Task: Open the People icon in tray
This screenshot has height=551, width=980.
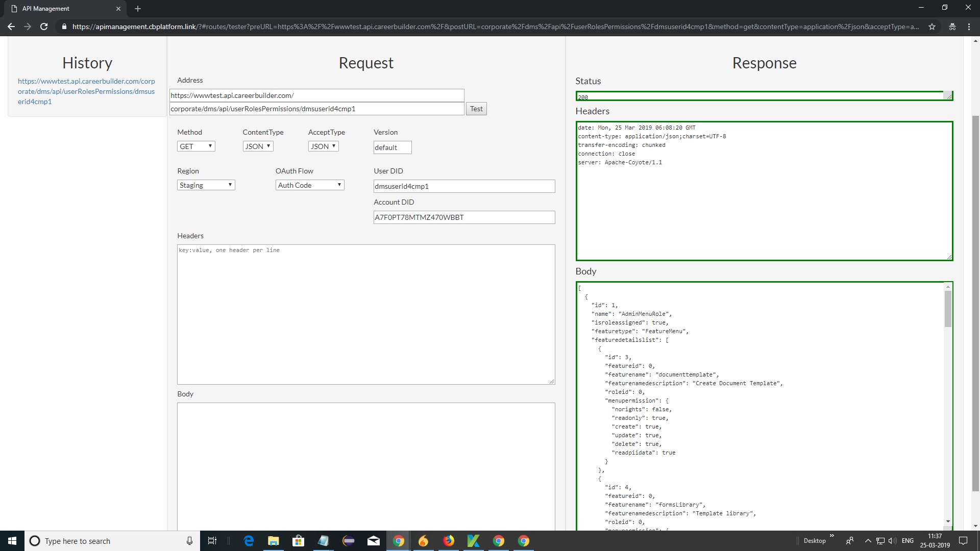Action: tap(850, 541)
